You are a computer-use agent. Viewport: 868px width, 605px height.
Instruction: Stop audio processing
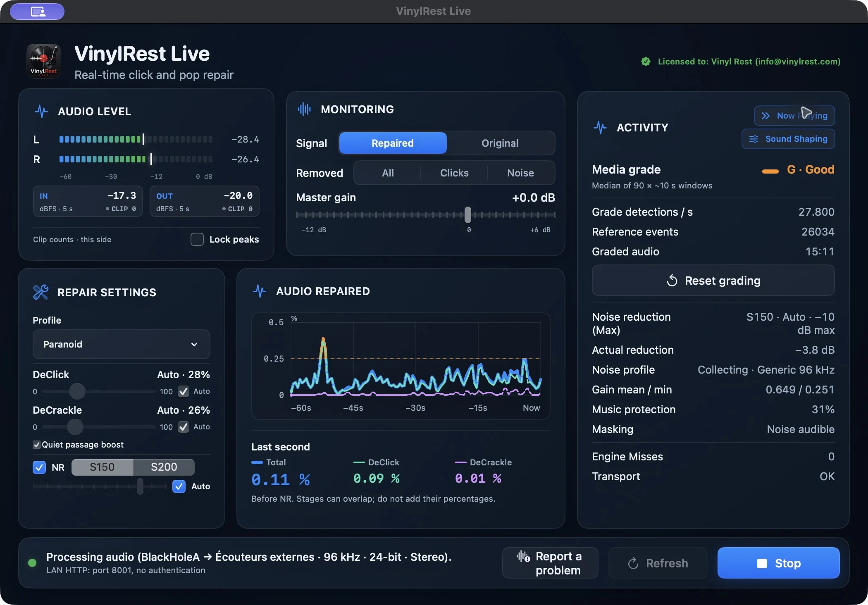(x=779, y=563)
